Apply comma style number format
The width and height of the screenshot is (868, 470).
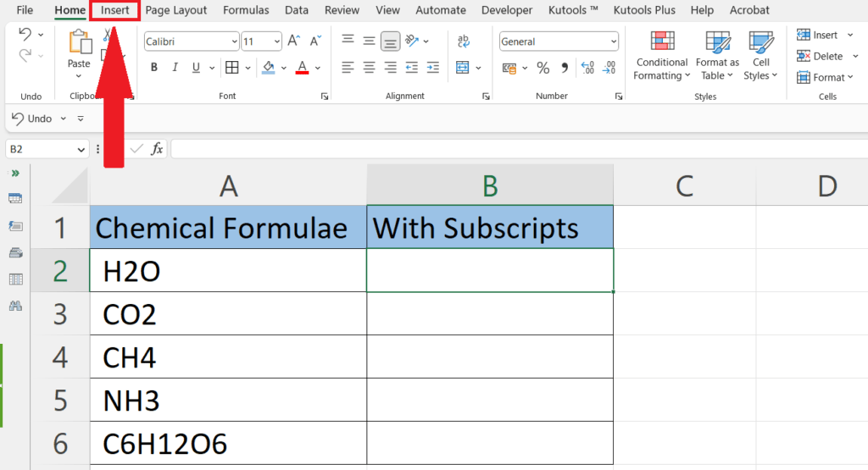point(564,68)
